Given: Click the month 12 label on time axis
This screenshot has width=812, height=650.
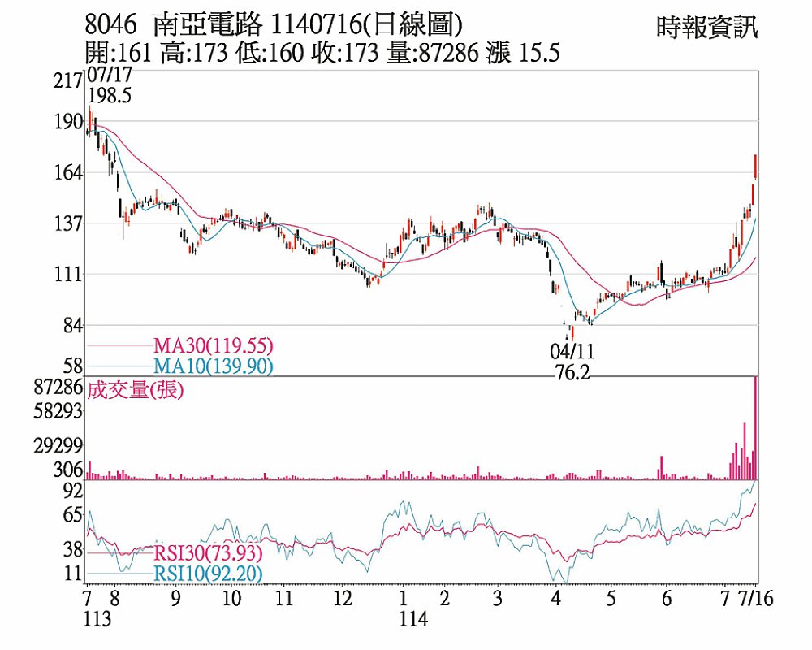Looking at the screenshot, I should click(343, 599).
